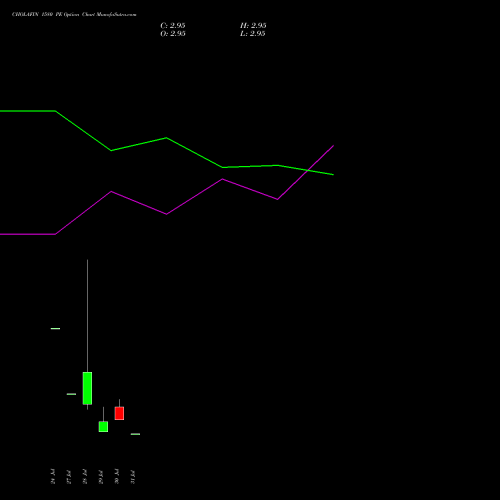Click the 28 Jul date label
Image resolution: width=500 pixels, height=500 pixels.
click(85, 476)
